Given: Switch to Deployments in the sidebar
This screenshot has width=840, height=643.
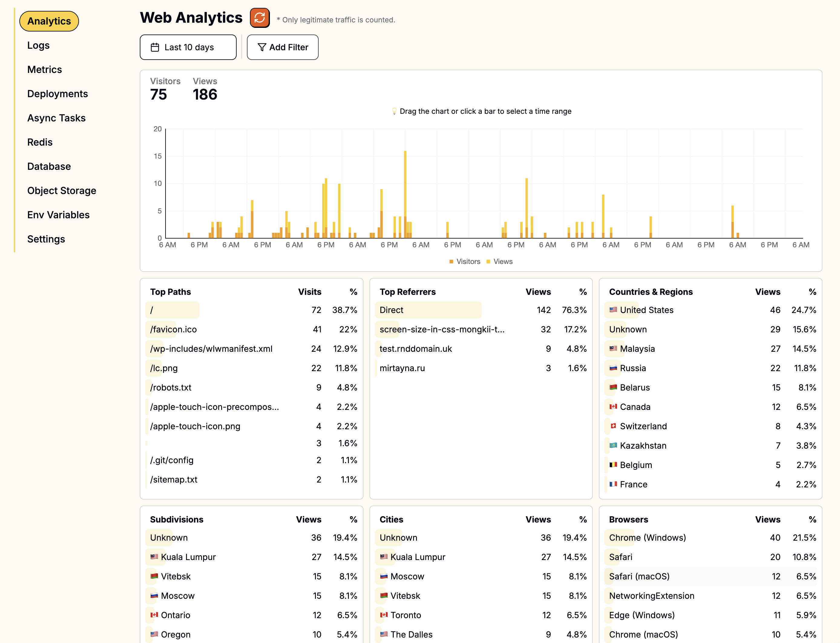Looking at the screenshot, I should pyautogui.click(x=57, y=94).
